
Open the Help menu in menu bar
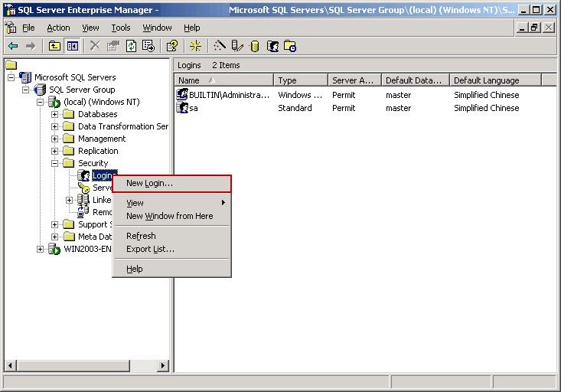[x=192, y=28]
